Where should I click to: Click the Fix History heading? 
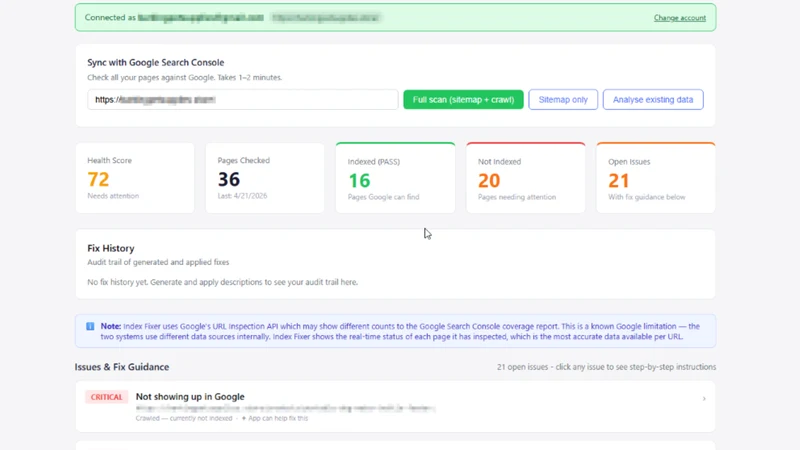coord(111,248)
